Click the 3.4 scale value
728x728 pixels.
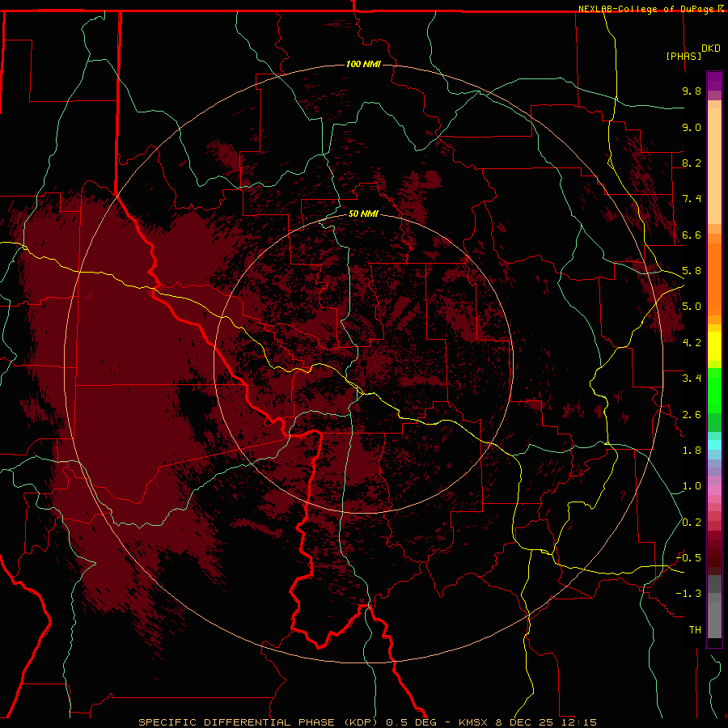pos(692,379)
